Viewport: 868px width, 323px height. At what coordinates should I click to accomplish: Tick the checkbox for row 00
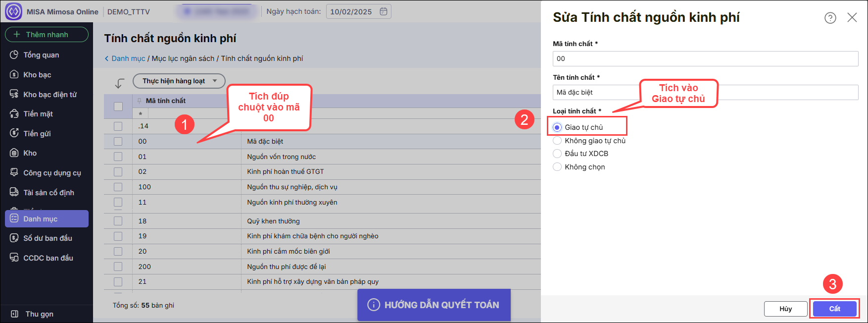click(118, 141)
